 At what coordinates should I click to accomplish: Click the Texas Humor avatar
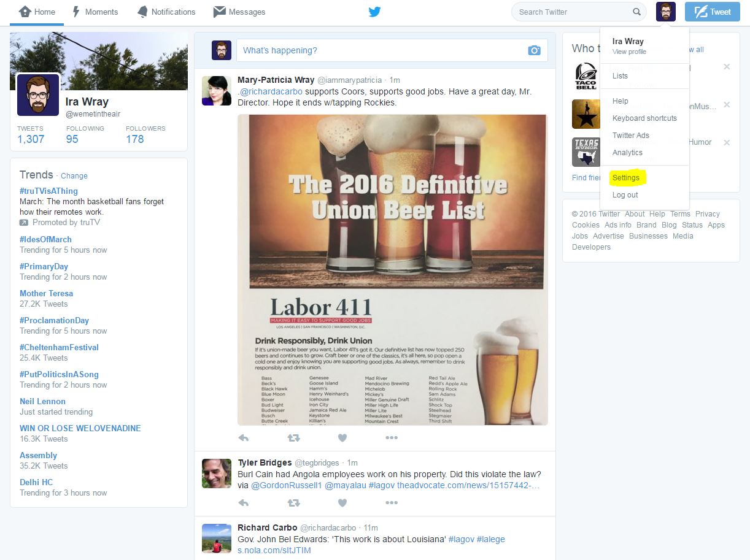coord(586,152)
